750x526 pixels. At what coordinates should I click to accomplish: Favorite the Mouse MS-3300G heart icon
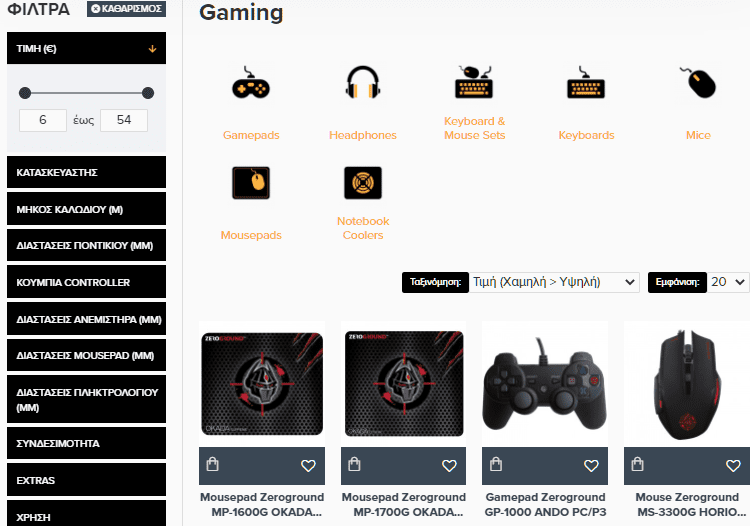point(733,465)
